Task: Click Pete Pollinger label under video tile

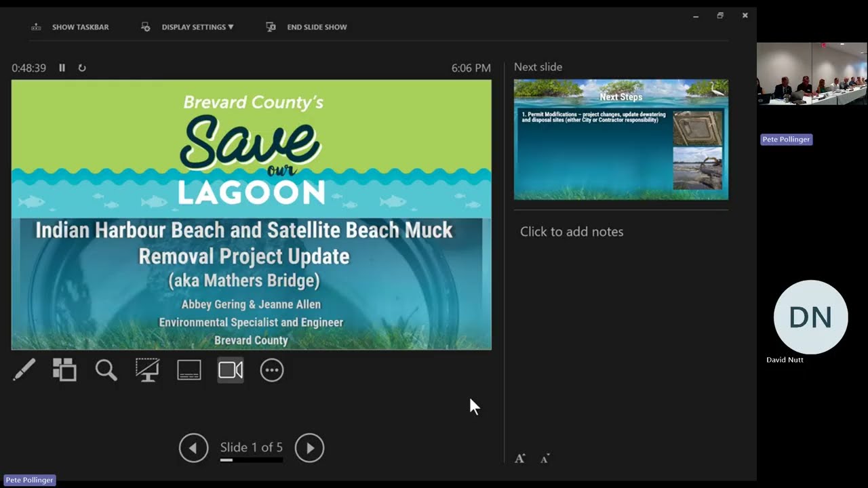Action: (786, 140)
